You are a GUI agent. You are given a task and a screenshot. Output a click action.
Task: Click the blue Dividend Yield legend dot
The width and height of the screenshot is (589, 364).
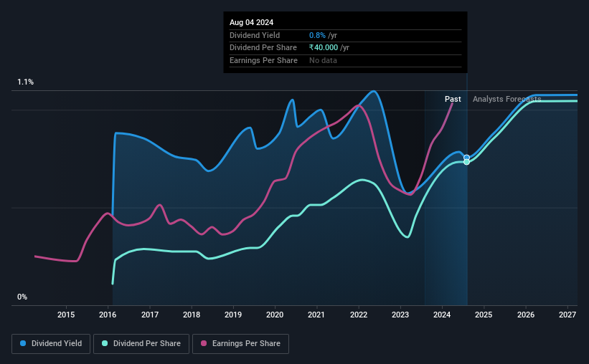point(23,343)
